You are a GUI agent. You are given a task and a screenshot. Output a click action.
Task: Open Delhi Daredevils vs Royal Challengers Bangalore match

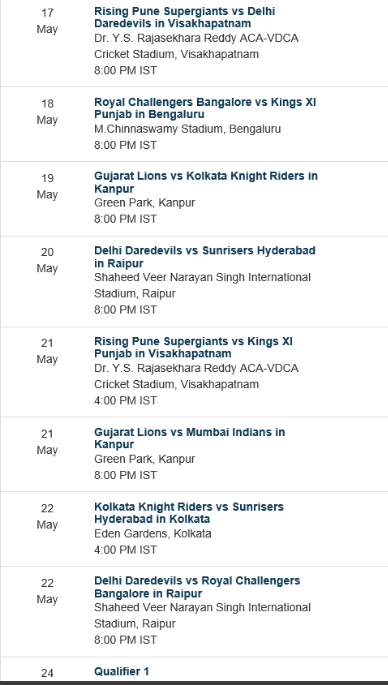click(197, 587)
